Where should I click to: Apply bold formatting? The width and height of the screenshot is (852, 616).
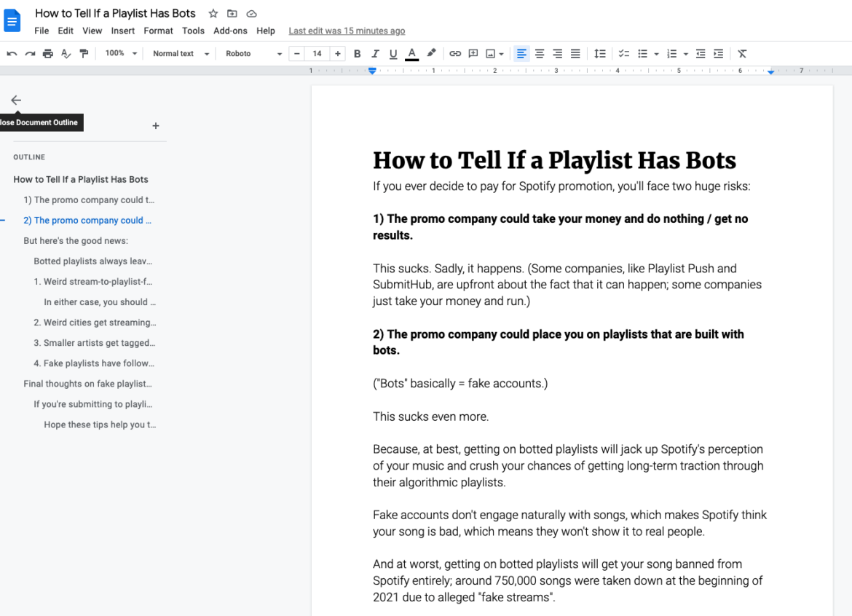coord(357,53)
